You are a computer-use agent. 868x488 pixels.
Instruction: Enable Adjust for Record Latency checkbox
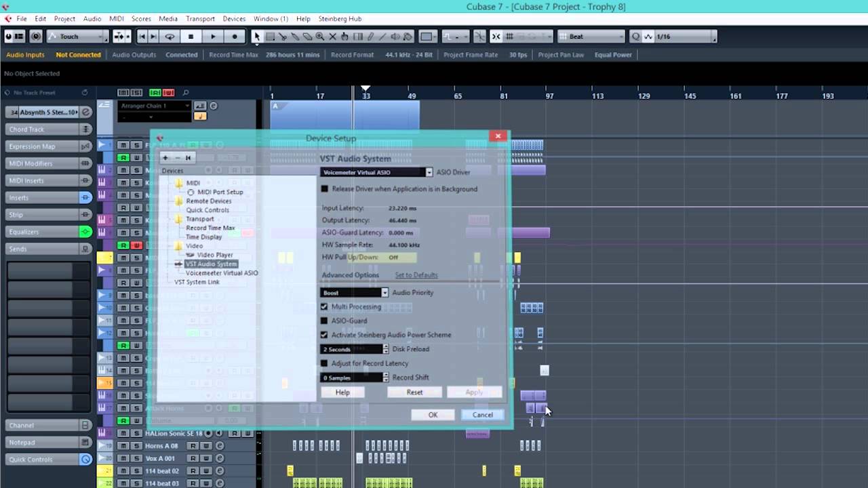coord(324,363)
